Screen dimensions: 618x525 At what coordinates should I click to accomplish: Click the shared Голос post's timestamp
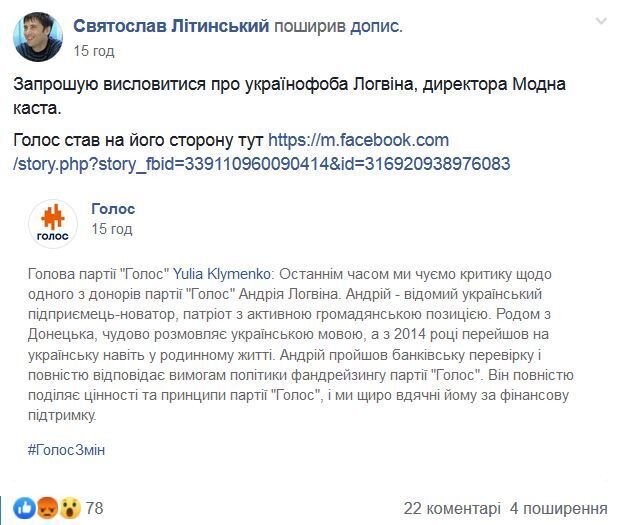112,229
